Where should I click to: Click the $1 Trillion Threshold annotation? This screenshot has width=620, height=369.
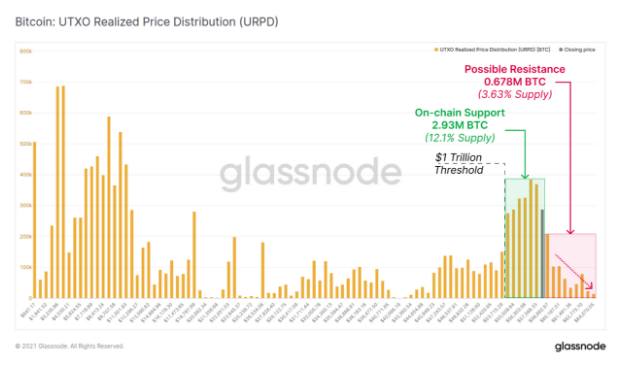click(459, 164)
